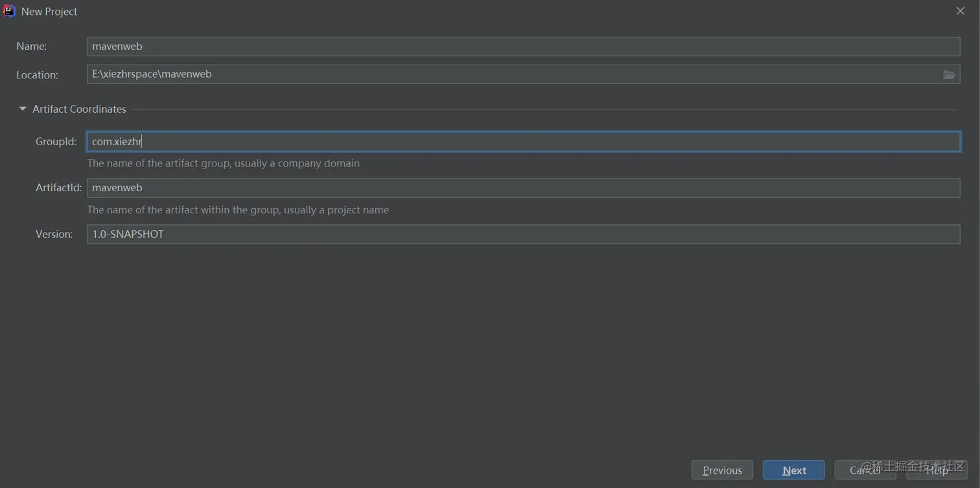Go back with the Previous button

click(x=722, y=470)
